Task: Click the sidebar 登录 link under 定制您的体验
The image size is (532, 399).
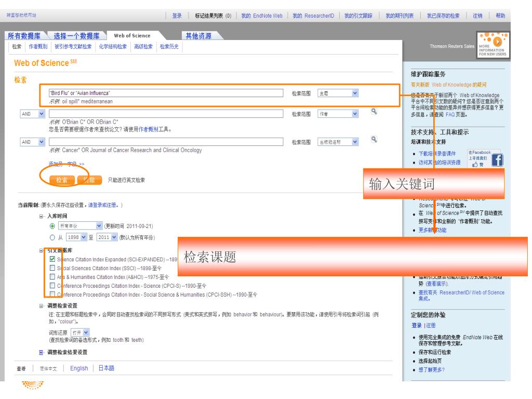Action: coord(416,325)
